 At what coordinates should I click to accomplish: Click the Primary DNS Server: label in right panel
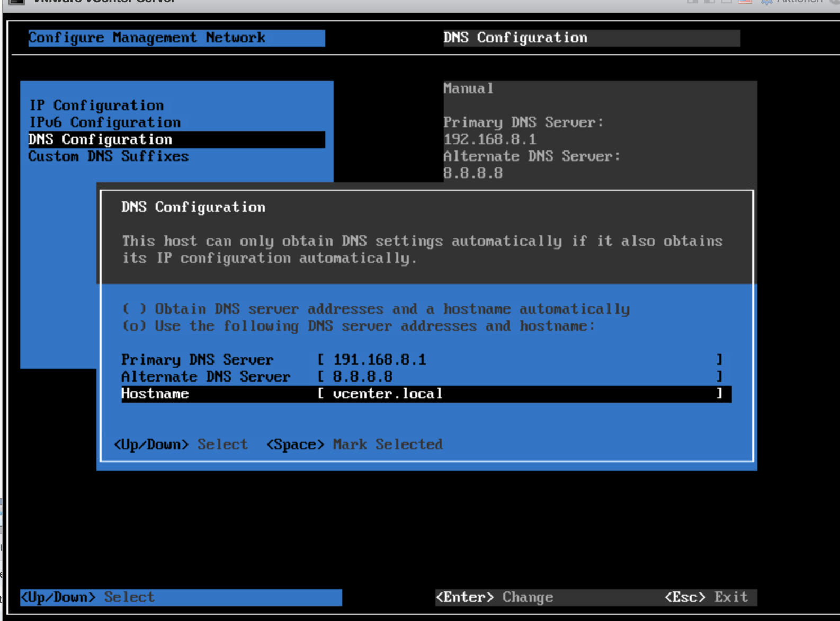pyautogui.click(x=523, y=122)
